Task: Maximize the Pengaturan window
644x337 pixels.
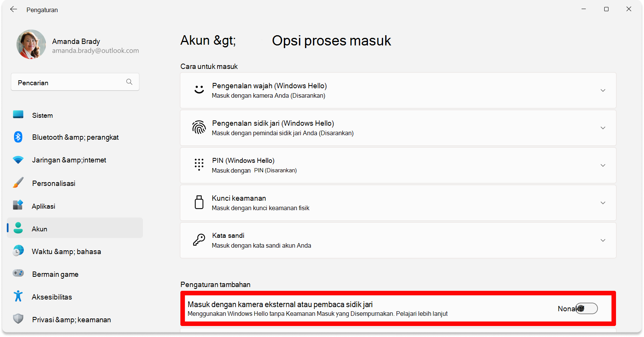Action: coord(606,9)
